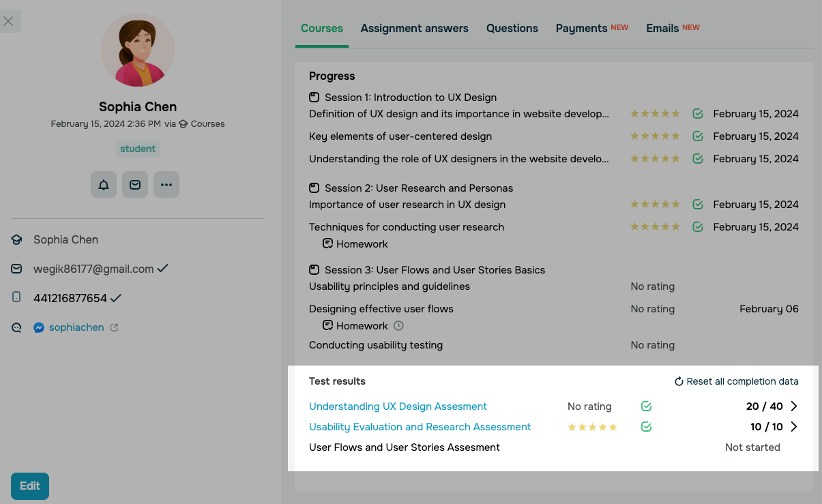
Task: Switch to the Assignment answers tab
Action: click(414, 29)
